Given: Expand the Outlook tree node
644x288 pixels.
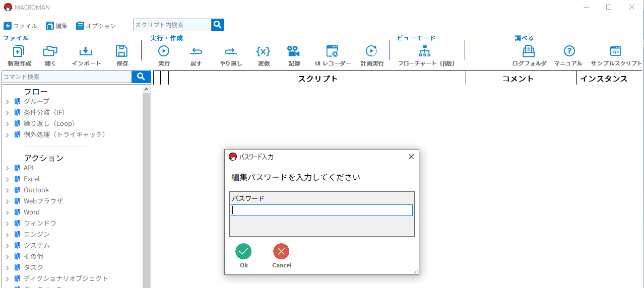Looking at the screenshot, I should coord(8,190).
